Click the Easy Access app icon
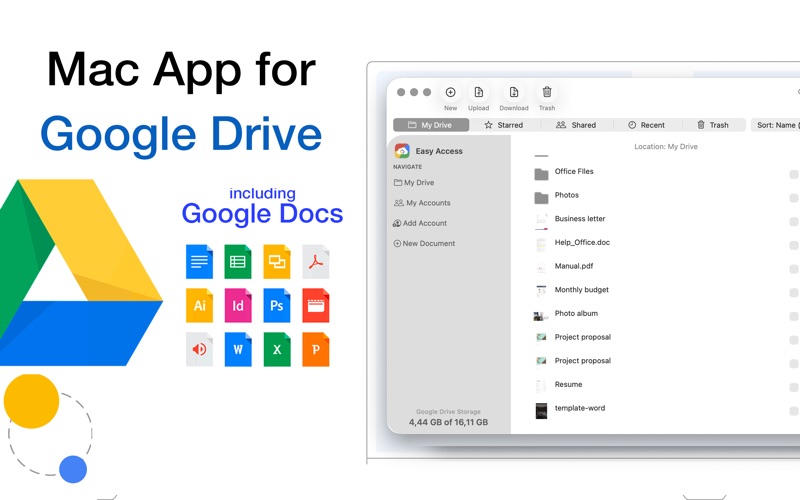This screenshot has width=800, height=500. coord(402,151)
